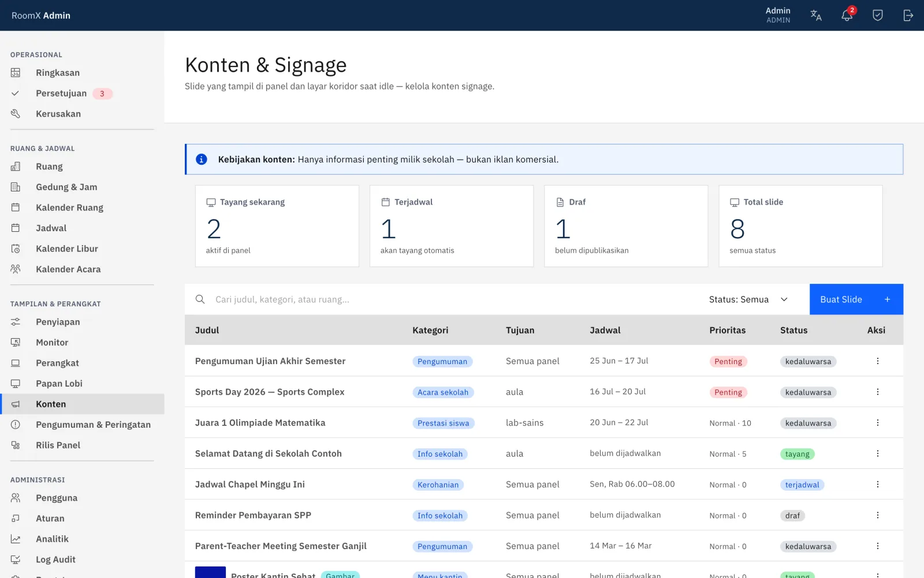Open Sports Day 2026 — Sports Complex slide
This screenshot has height=578, width=924.
click(x=270, y=392)
